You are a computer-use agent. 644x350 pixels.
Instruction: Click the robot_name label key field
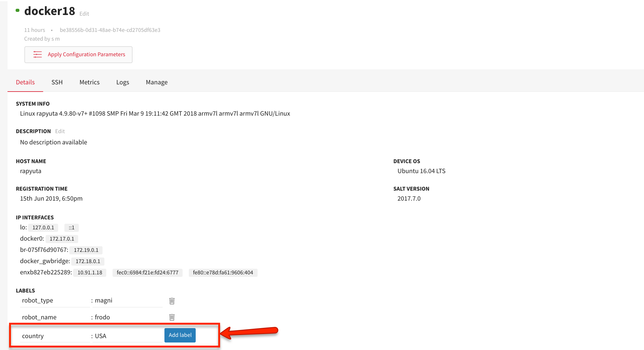pyautogui.click(x=55, y=317)
